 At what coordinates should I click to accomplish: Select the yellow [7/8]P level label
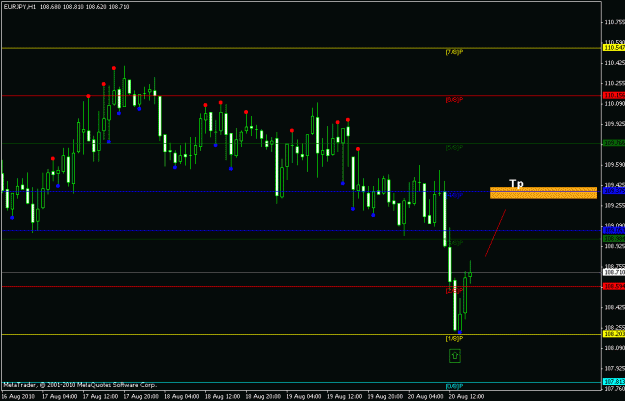pyautogui.click(x=454, y=52)
